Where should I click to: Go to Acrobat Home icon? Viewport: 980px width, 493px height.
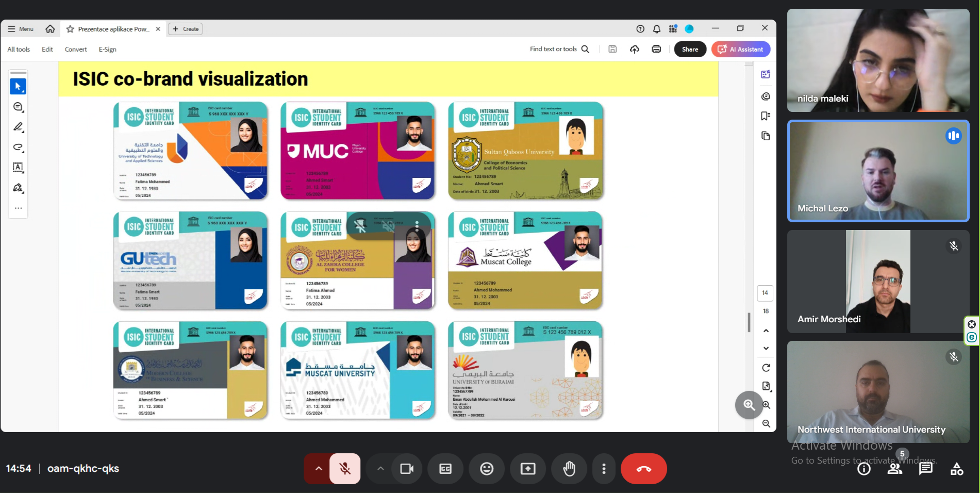tap(50, 29)
